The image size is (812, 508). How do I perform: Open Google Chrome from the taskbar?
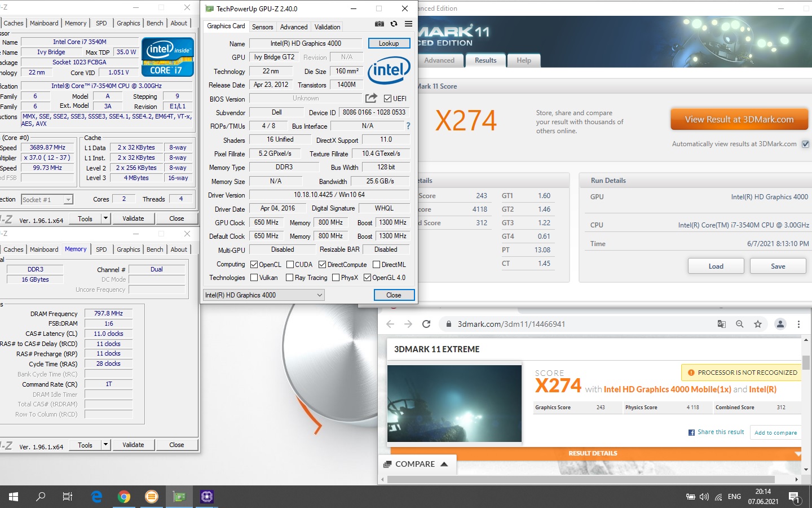coord(124,497)
